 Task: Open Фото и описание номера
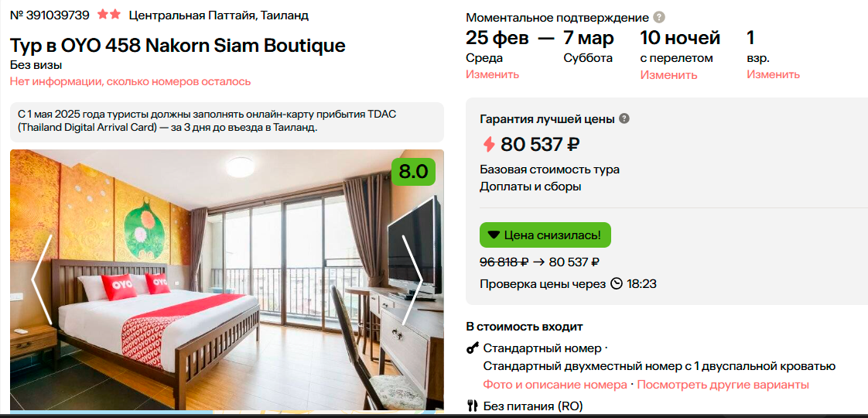click(555, 385)
